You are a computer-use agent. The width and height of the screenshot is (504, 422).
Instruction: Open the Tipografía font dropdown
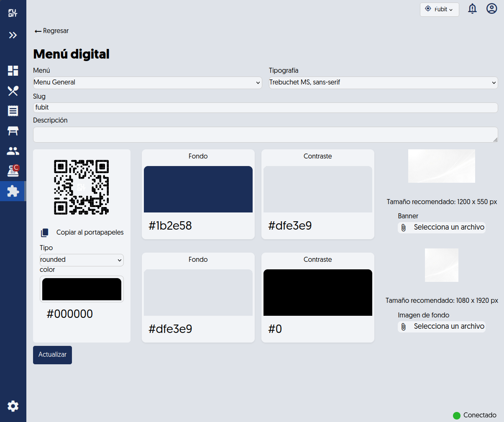point(383,82)
